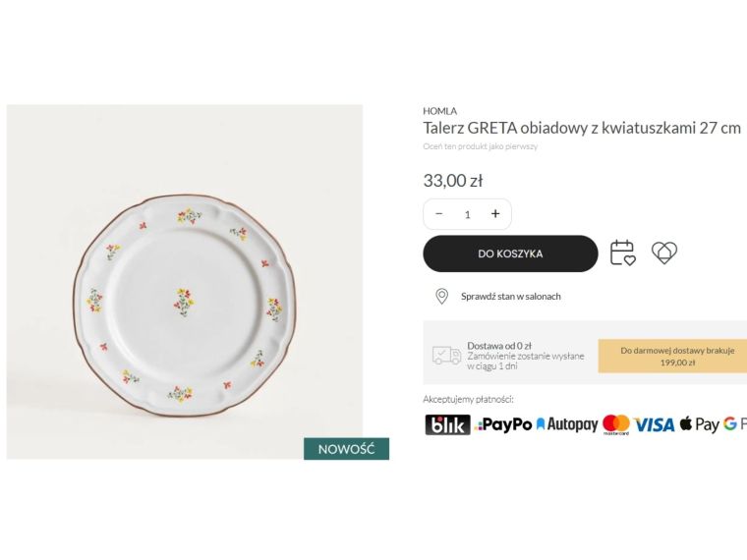The image size is (747, 560).
Task: Click the calendar heart gift registry icon
Action: click(622, 253)
